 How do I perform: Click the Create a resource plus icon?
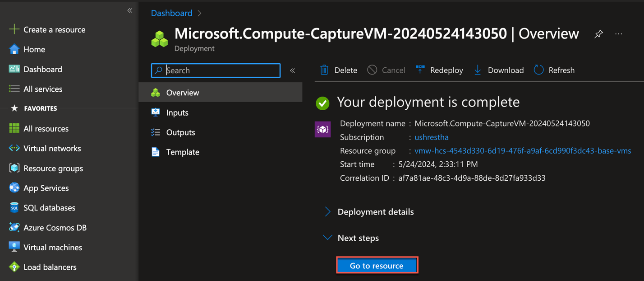[14, 29]
